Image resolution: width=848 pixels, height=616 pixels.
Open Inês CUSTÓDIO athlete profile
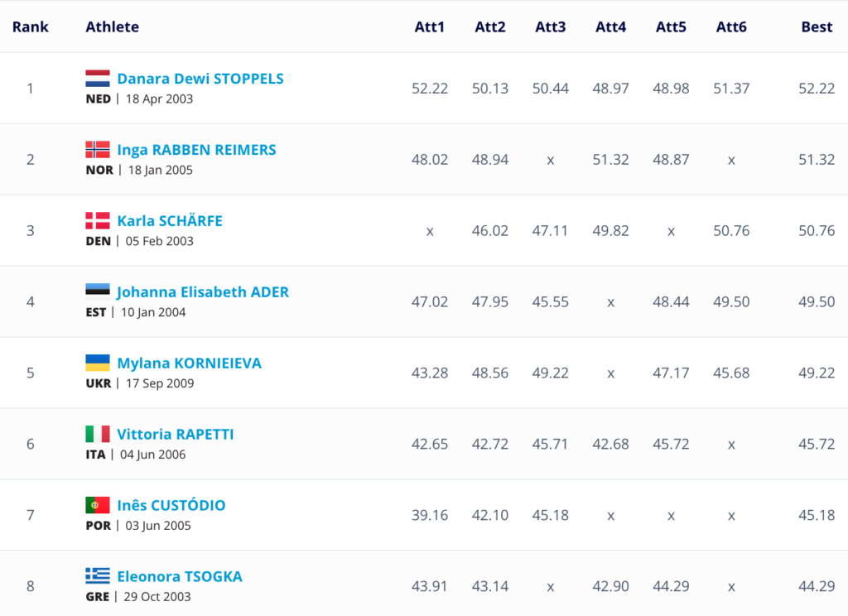(171, 506)
